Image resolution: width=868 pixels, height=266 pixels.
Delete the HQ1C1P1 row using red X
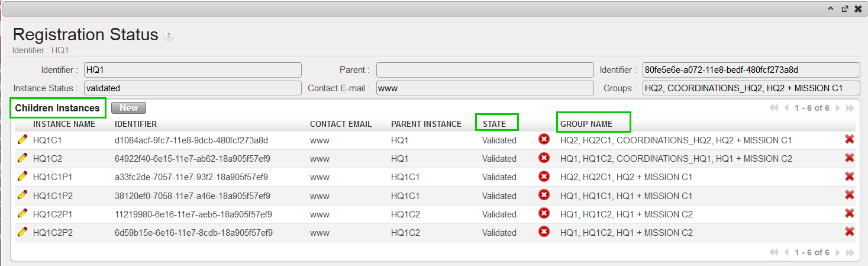pyautogui.click(x=849, y=177)
